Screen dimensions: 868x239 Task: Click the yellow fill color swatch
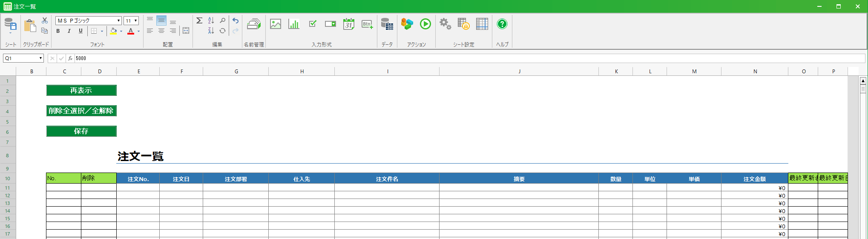pyautogui.click(x=113, y=31)
